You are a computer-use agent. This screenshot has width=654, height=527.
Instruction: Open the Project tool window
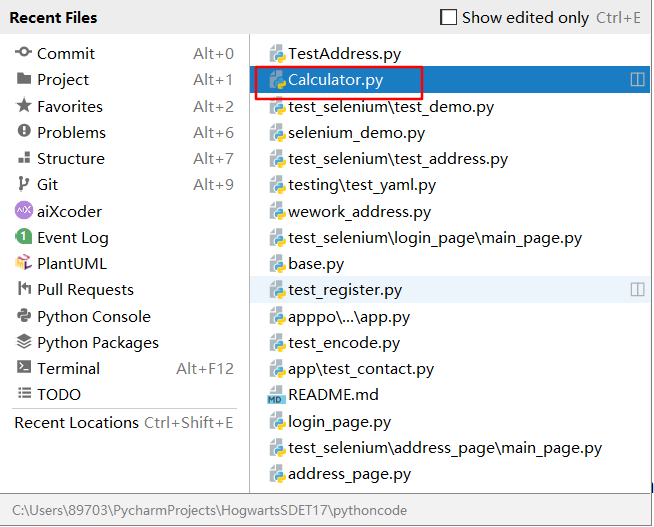tap(124, 79)
